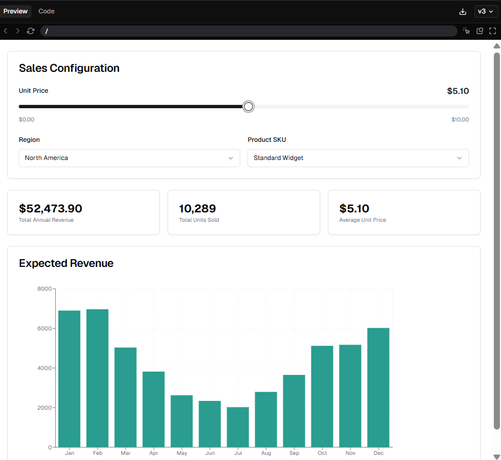Viewport: 501px width, 460px height.
Task: Open the v3 version dropdown
Action: click(x=485, y=12)
